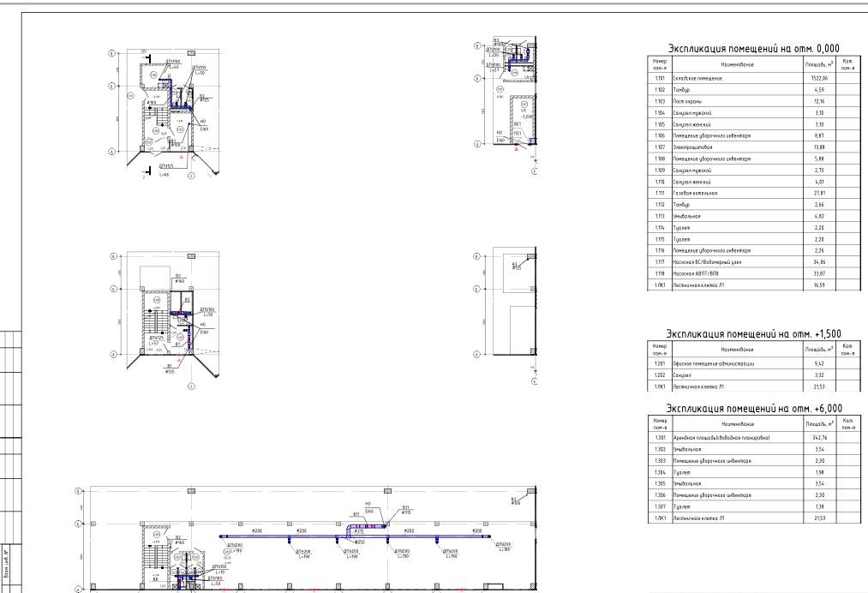The image size is (868, 593).
Task: Click room number cell "1.113"
Action: coord(660,217)
